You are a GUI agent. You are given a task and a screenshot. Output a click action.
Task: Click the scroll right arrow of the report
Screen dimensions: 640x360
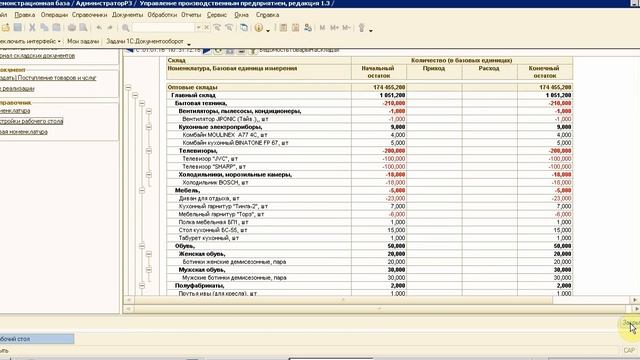(635, 300)
